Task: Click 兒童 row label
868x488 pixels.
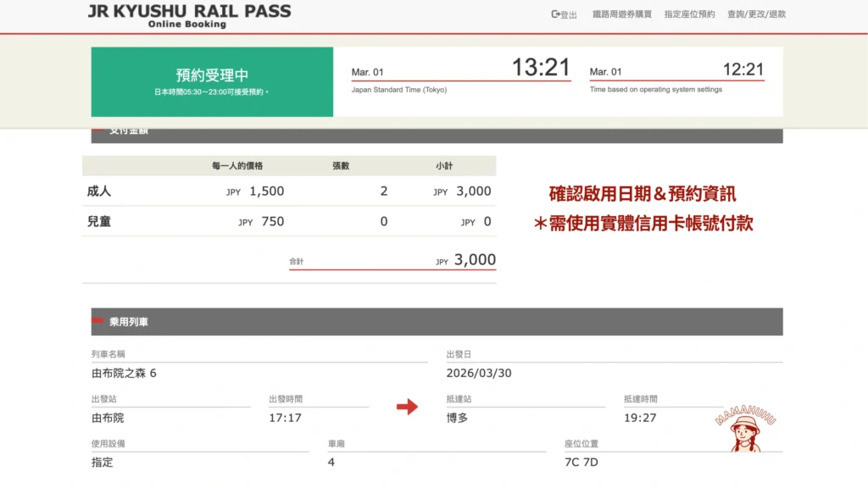Action: [x=99, y=222]
